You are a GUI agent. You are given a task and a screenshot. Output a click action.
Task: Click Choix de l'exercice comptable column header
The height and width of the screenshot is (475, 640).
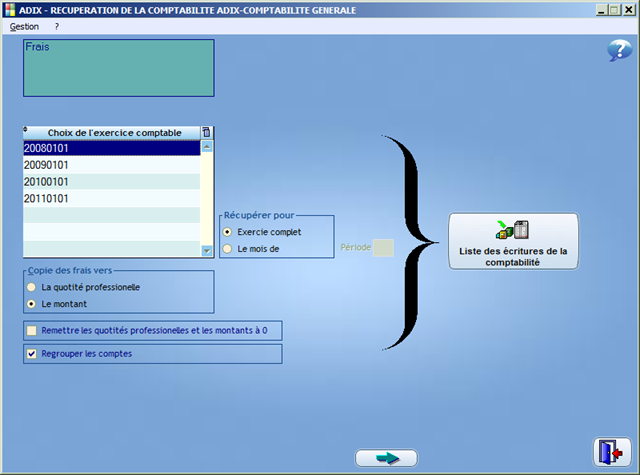point(114,133)
